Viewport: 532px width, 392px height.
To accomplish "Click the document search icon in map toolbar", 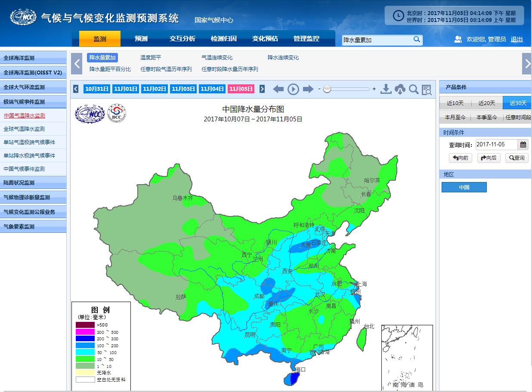I will point(427,90).
